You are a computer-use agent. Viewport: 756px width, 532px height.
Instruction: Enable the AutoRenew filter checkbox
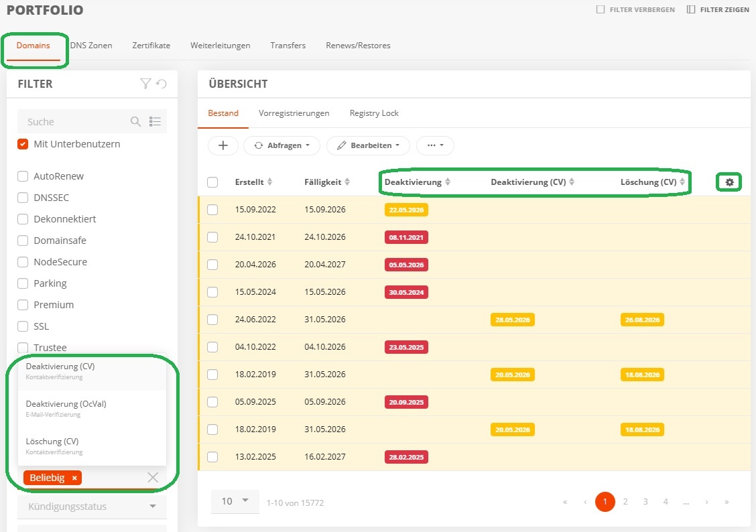(x=23, y=176)
